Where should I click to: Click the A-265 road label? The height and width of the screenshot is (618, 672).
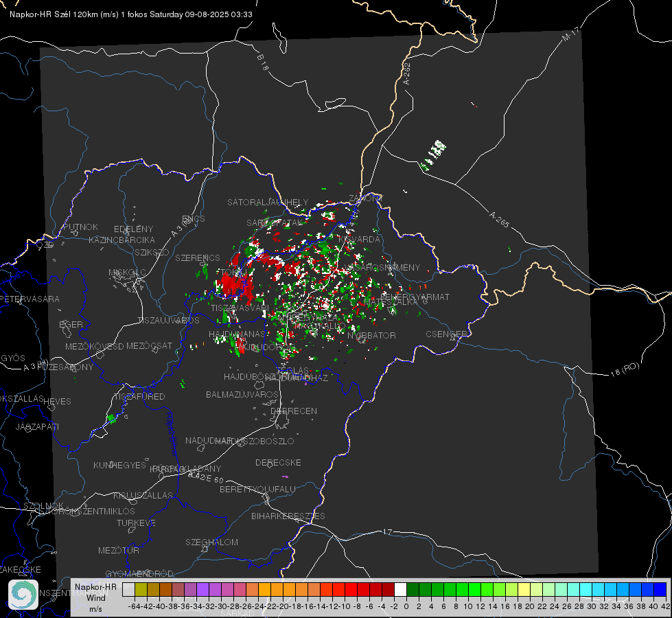tap(499, 220)
